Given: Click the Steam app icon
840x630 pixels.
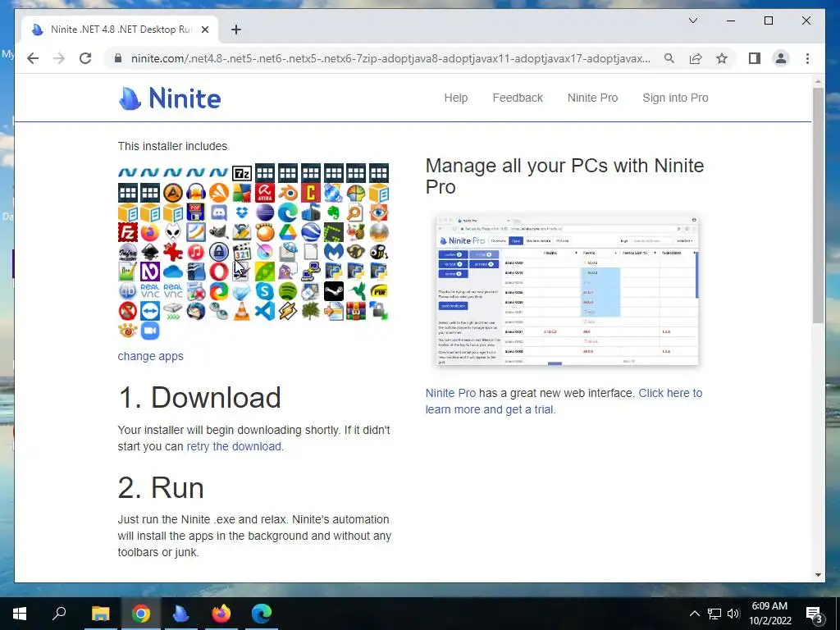Looking at the screenshot, I should [x=333, y=291].
